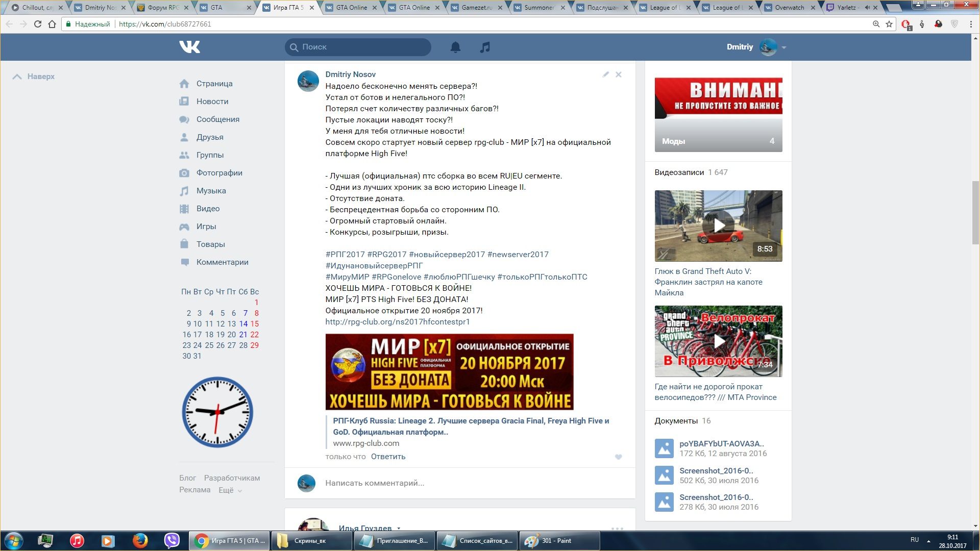The height and width of the screenshot is (551, 980).
Task: Open РПГ-Клуб Russia link title
Action: click(x=471, y=427)
